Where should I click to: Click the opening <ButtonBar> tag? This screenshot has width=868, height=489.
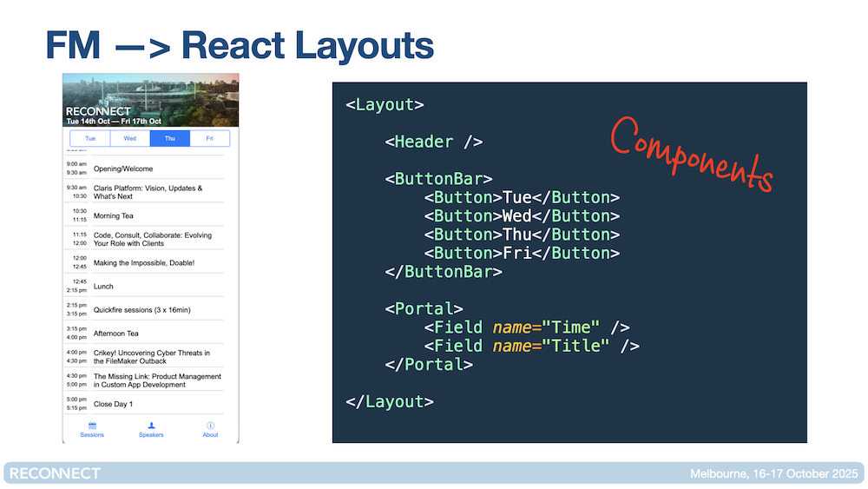439,179
